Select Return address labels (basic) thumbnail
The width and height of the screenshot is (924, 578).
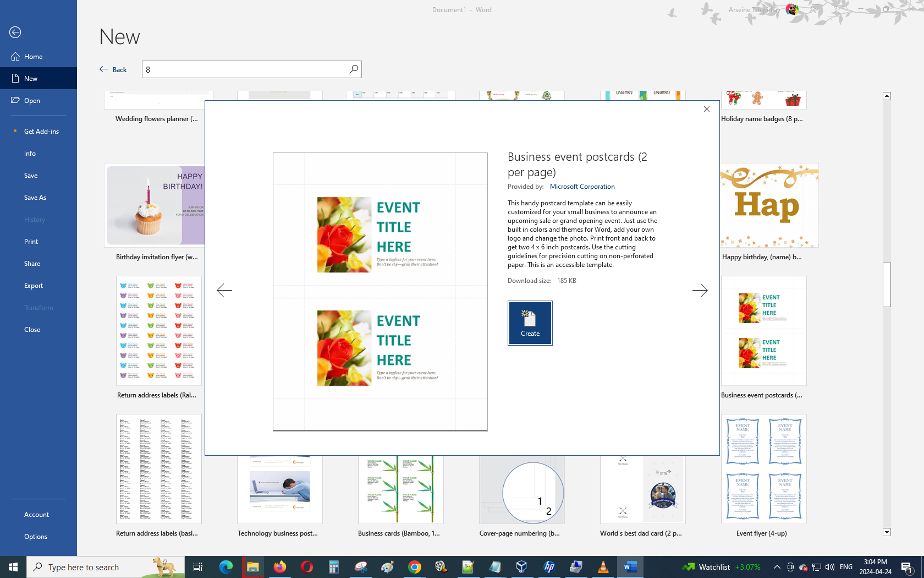[x=158, y=469]
